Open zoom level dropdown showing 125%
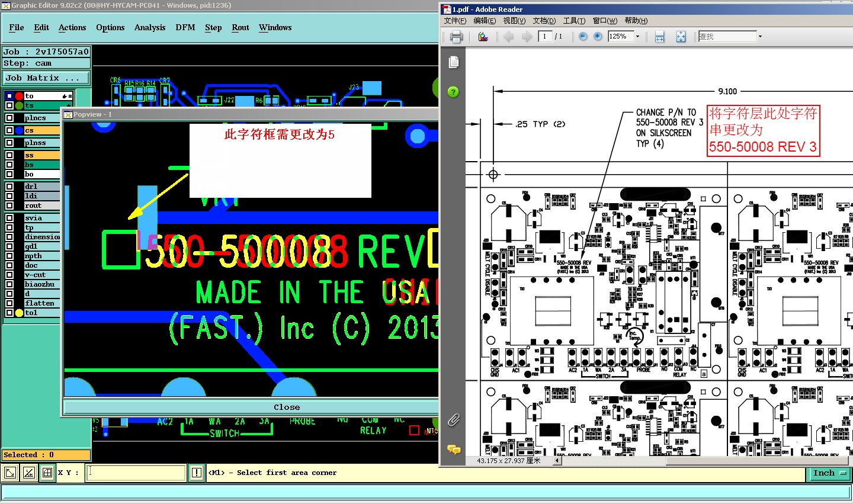 [637, 37]
